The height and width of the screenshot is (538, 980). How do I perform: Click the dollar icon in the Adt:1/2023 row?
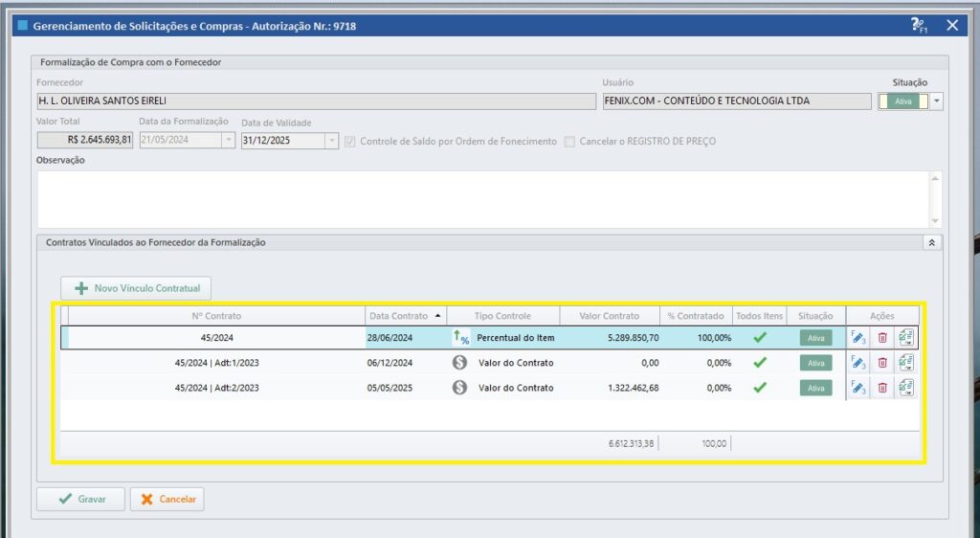[459, 363]
